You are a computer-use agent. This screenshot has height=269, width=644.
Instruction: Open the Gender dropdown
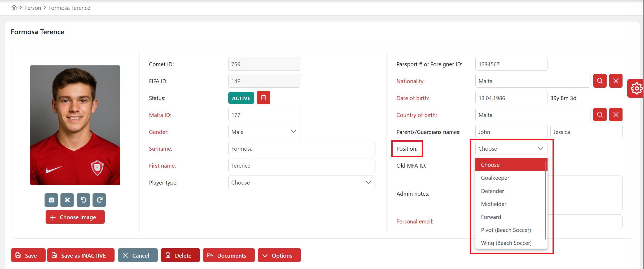pyautogui.click(x=264, y=132)
